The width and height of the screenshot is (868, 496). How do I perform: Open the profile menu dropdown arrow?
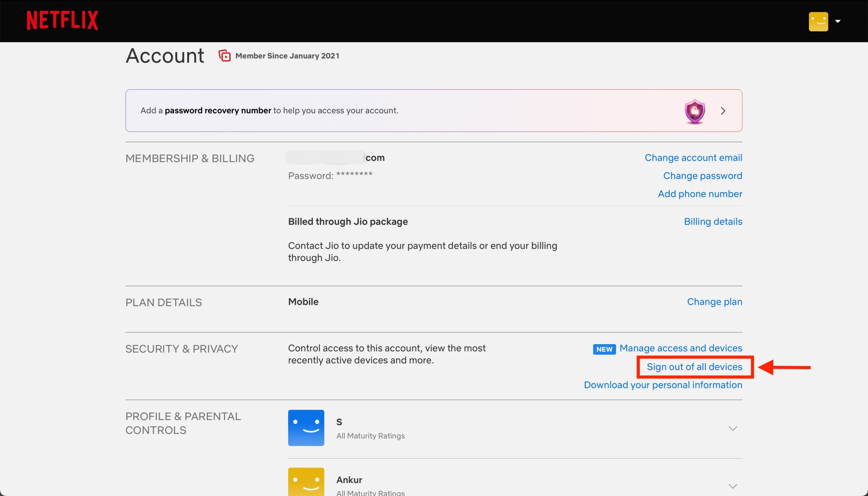click(x=838, y=21)
